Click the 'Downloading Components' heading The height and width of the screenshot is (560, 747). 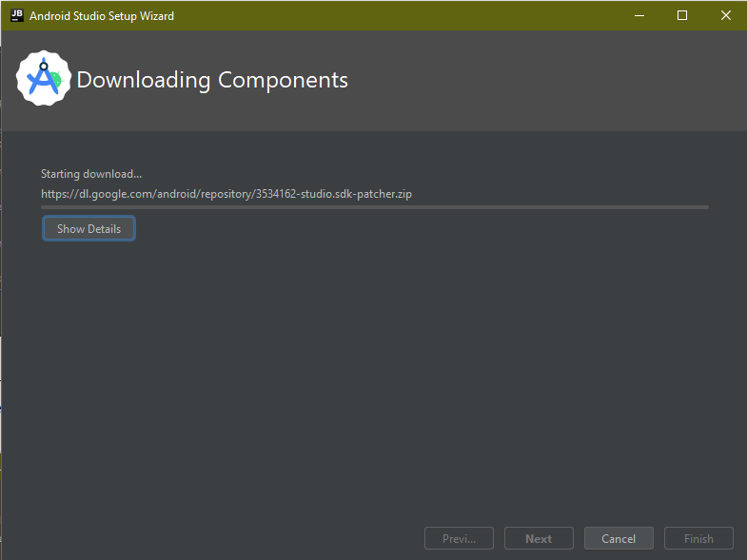point(212,80)
